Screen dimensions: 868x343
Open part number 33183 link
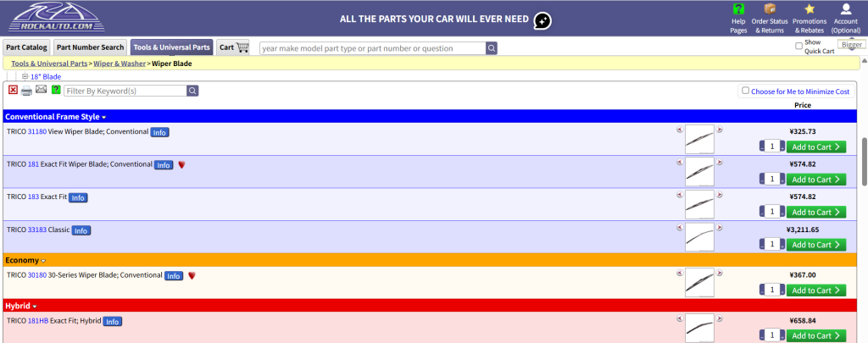pyautogui.click(x=37, y=230)
